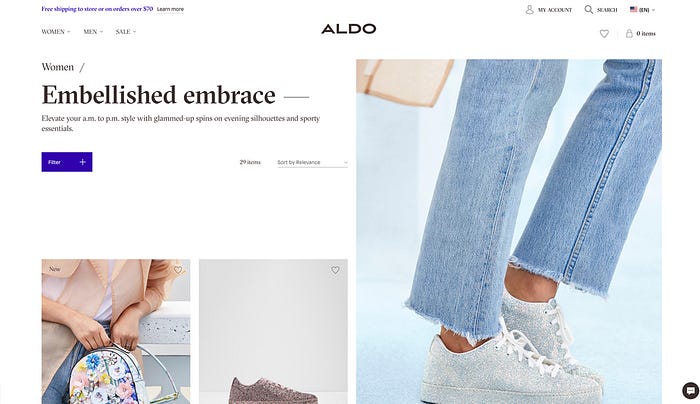
Task: Click the US flag language icon
Action: pyautogui.click(x=633, y=9)
